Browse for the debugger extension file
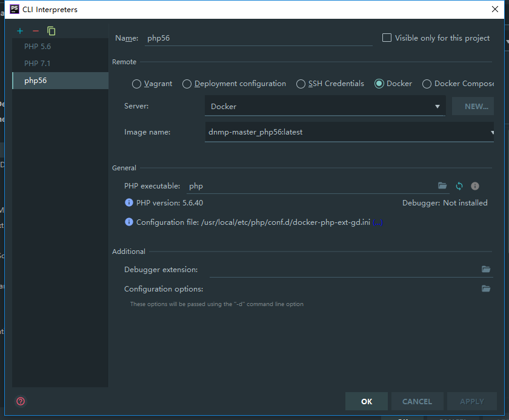 click(486, 269)
